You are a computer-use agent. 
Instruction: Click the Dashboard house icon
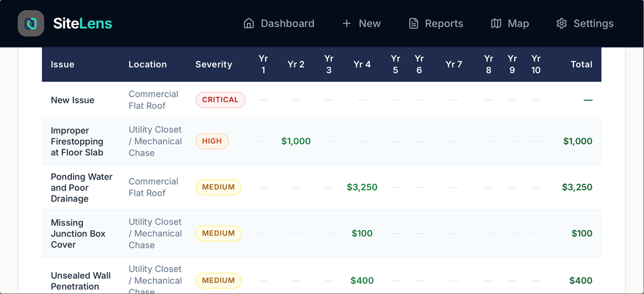[249, 24]
